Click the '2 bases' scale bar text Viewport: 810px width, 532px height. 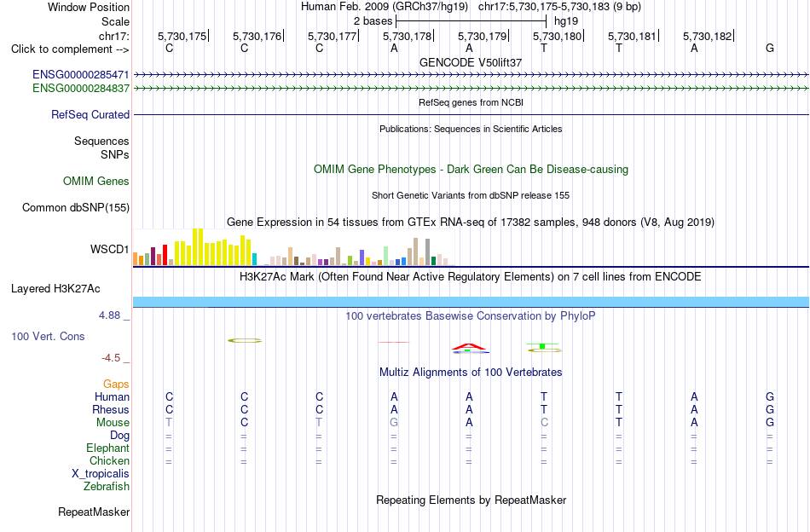coord(373,21)
